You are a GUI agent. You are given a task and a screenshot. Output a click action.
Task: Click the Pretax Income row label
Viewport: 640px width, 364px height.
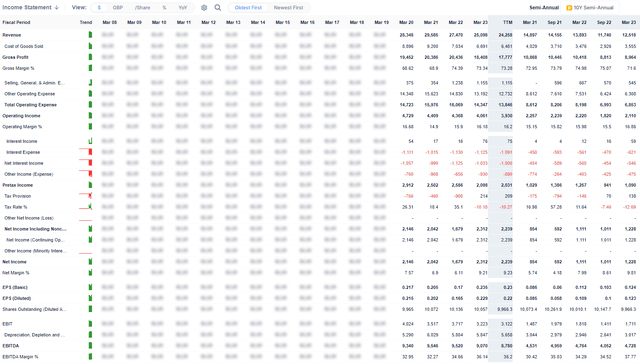pyautogui.click(x=18, y=185)
